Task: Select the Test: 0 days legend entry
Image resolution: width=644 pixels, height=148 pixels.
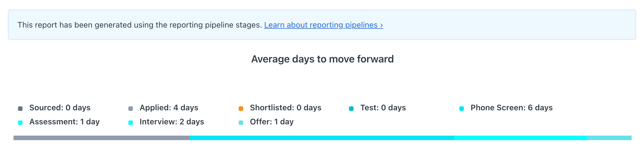Action: click(383, 108)
